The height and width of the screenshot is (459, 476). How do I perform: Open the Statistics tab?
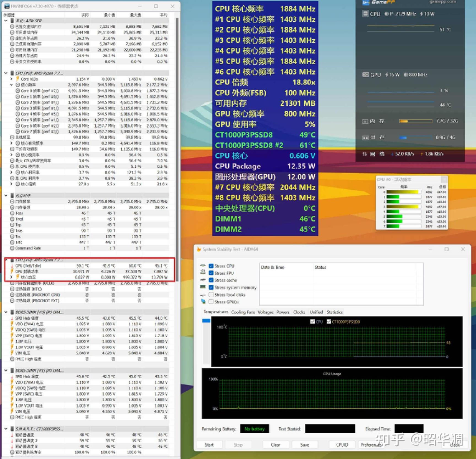point(335,312)
